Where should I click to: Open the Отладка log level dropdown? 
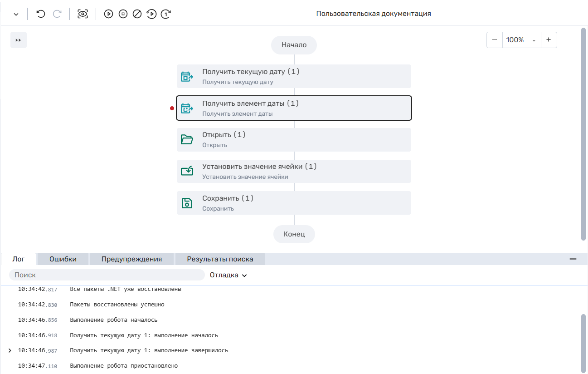(228, 275)
